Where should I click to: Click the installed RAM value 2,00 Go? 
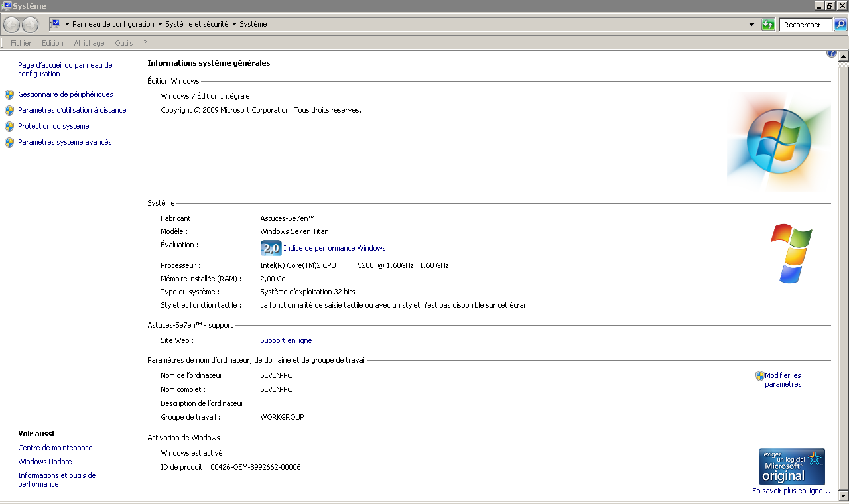click(273, 279)
